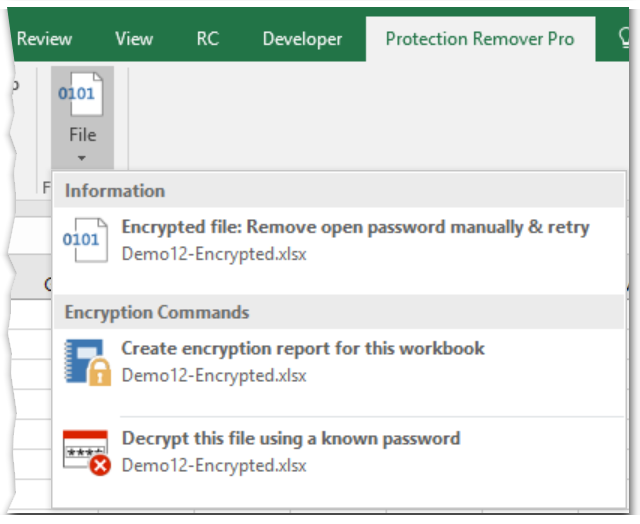Viewport: 640px width, 524px height.
Task: Click Demo12-Encrypted.xlsx filename under Decrypt command
Action: 214,466
